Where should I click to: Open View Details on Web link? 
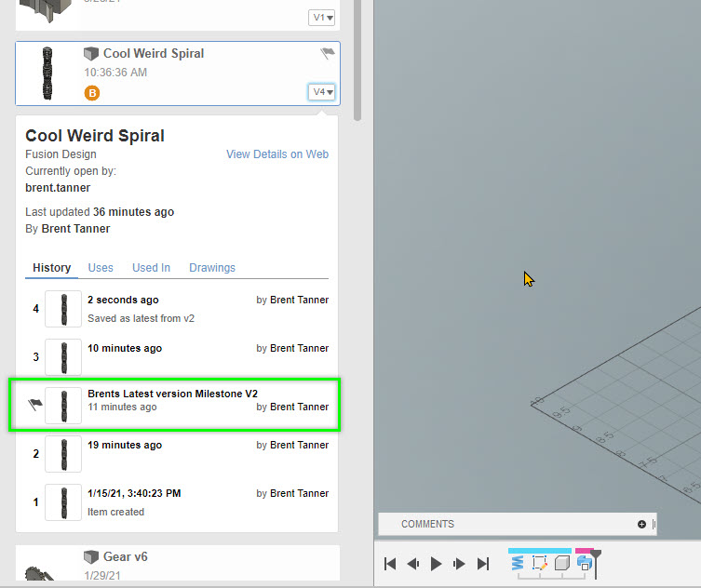(x=277, y=154)
